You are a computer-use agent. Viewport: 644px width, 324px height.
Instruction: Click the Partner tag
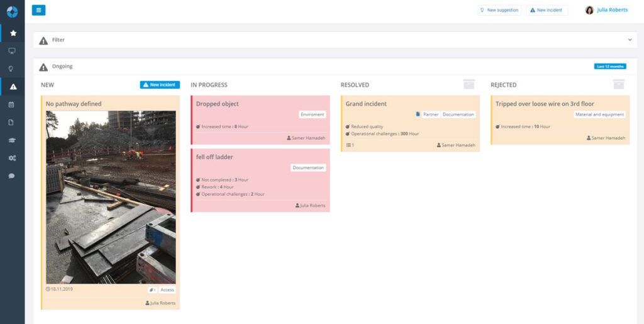(x=431, y=115)
